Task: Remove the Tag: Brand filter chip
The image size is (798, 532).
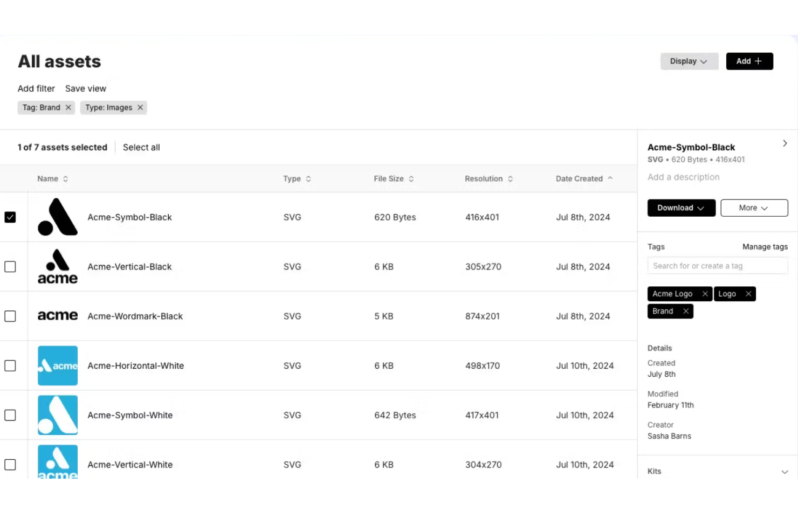Action: click(68, 107)
